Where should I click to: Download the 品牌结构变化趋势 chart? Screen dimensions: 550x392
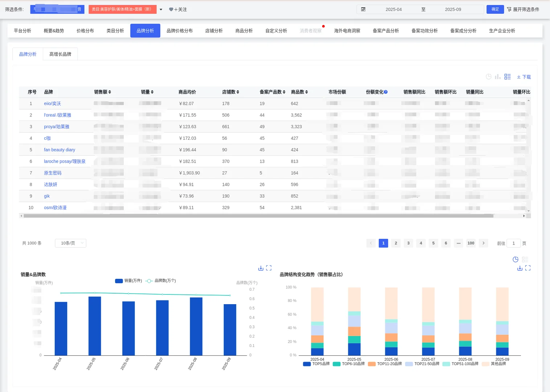click(520, 268)
